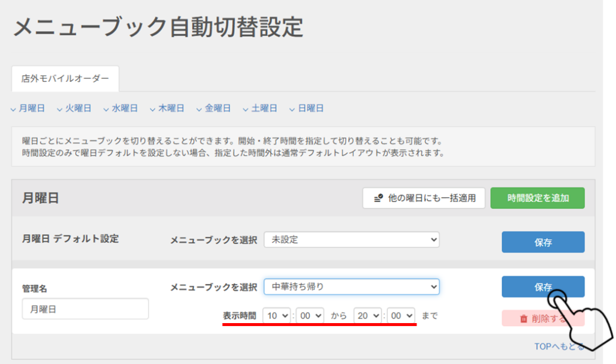Click 他の曜日にも一括適用 button
Image resolution: width=616 pixels, height=364 pixels.
point(423,197)
